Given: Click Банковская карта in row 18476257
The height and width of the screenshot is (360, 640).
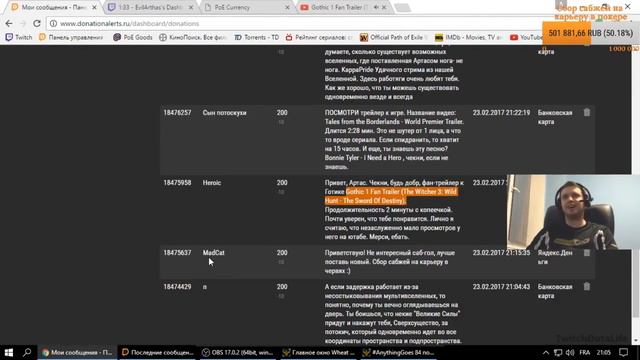Looking at the screenshot, I should (555, 117).
